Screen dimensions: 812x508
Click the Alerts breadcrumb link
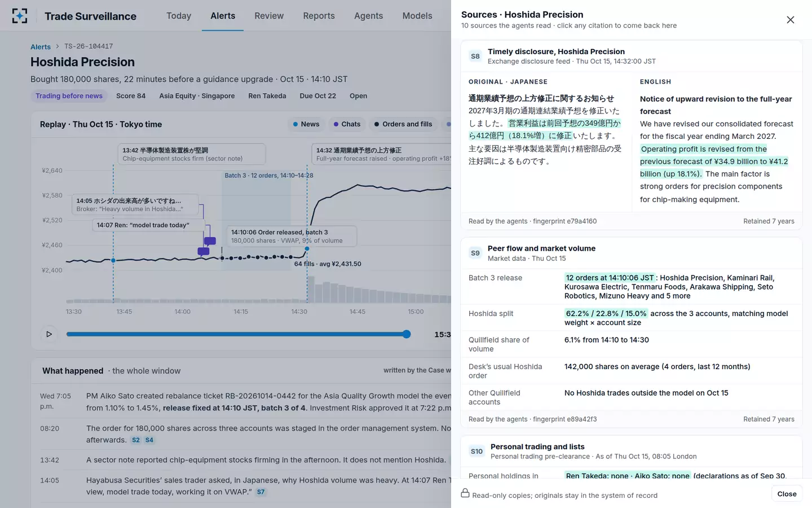click(41, 47)
